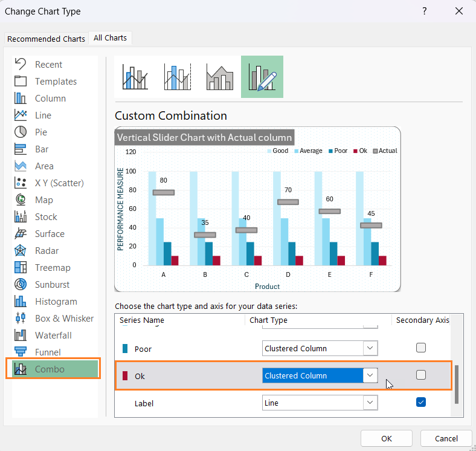The height and width of the screenshot is (451, 476).
Task: Close the Change Chart Type dialog
Action: pyautogui.click(x=459, y=11)
